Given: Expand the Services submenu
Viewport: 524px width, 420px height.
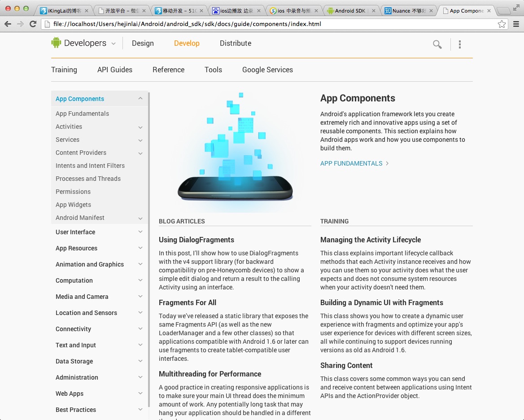Looking at the screenshot, I should (140, 140).
